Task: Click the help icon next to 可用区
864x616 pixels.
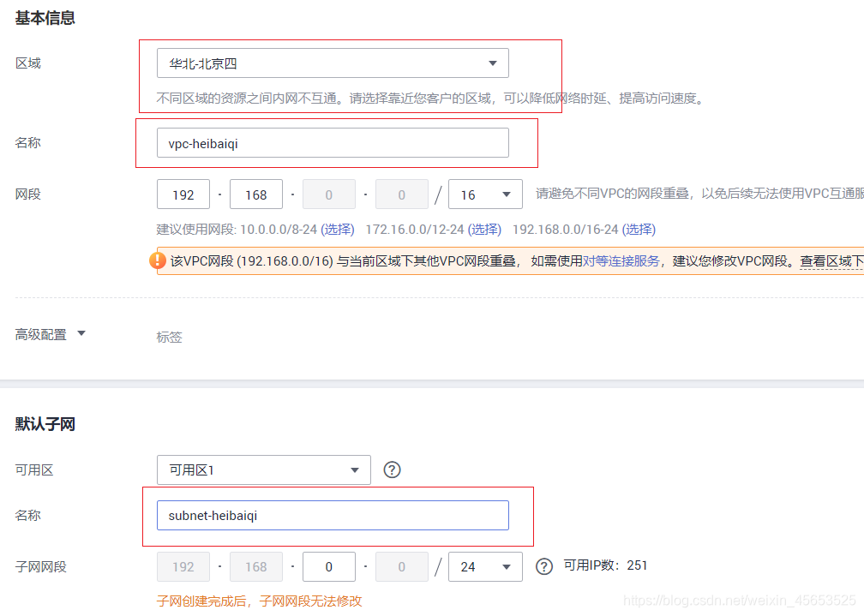Action: pos(391,469)
